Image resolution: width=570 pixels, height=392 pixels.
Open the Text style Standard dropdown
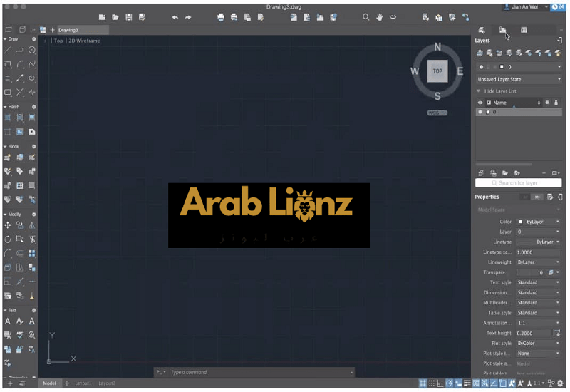539,282
